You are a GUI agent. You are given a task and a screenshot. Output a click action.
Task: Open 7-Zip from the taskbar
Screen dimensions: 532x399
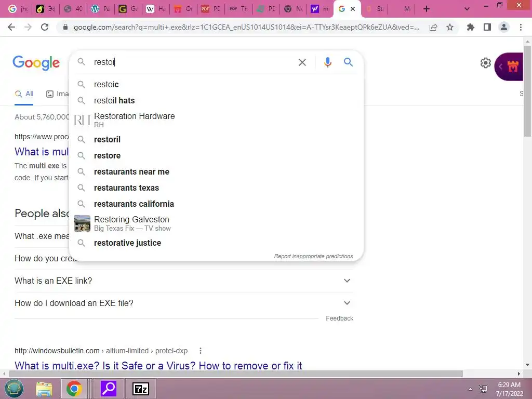(x=140, y=389)
